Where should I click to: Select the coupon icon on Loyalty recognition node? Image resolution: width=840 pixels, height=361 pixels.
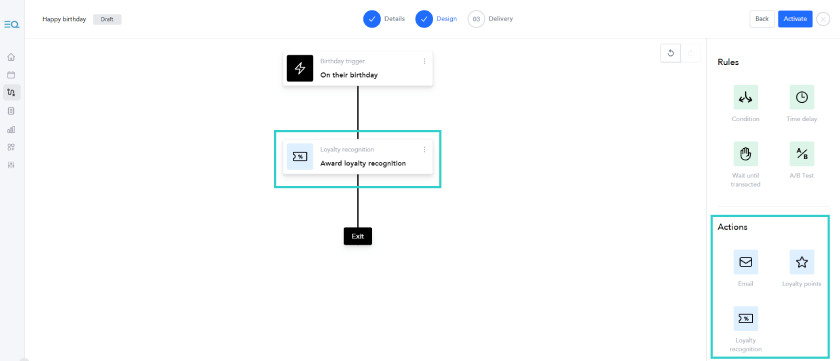coord(300,156)
